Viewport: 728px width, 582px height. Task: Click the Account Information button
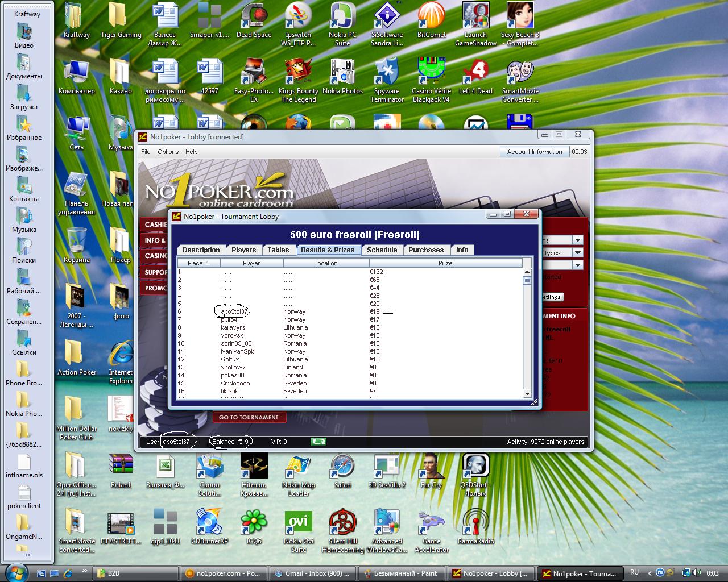point(534,152)
